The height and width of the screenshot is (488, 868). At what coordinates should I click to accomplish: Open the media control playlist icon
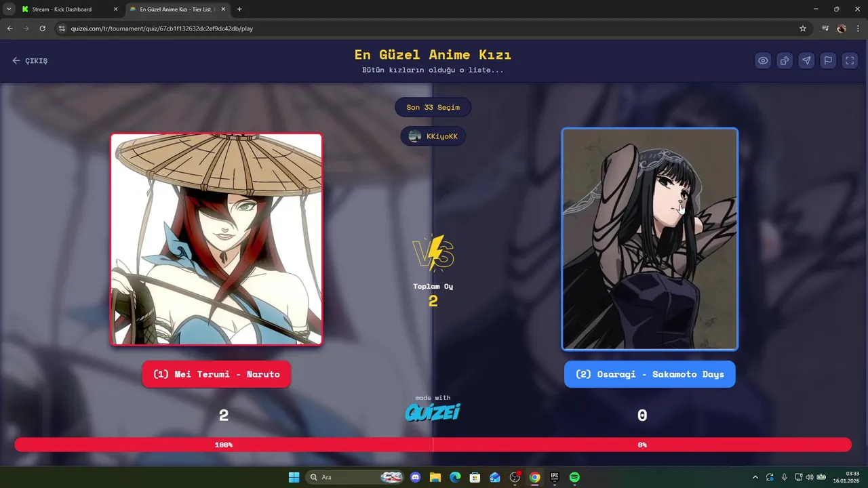click(825, 28)
